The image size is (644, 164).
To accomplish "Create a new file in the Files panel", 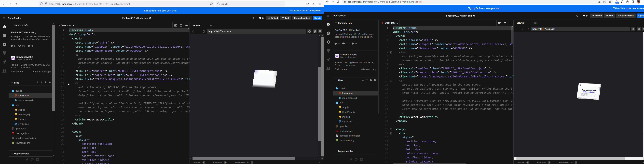I will point(46,83).
